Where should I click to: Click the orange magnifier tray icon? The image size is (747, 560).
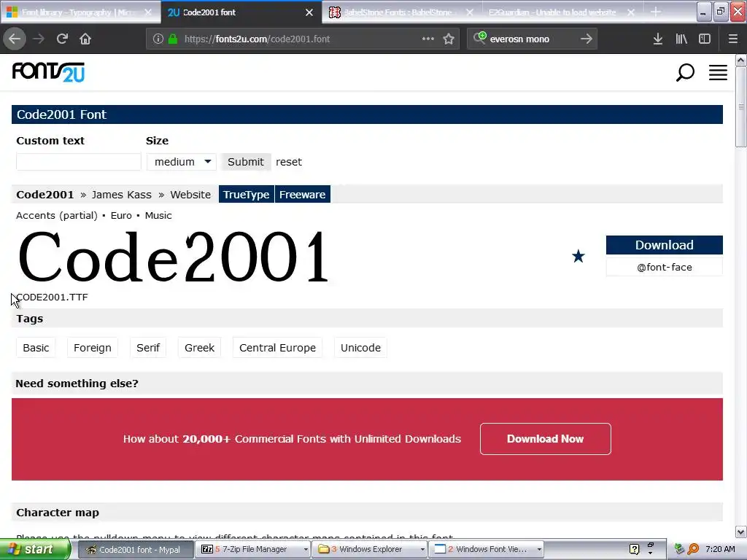pos(693,549)
